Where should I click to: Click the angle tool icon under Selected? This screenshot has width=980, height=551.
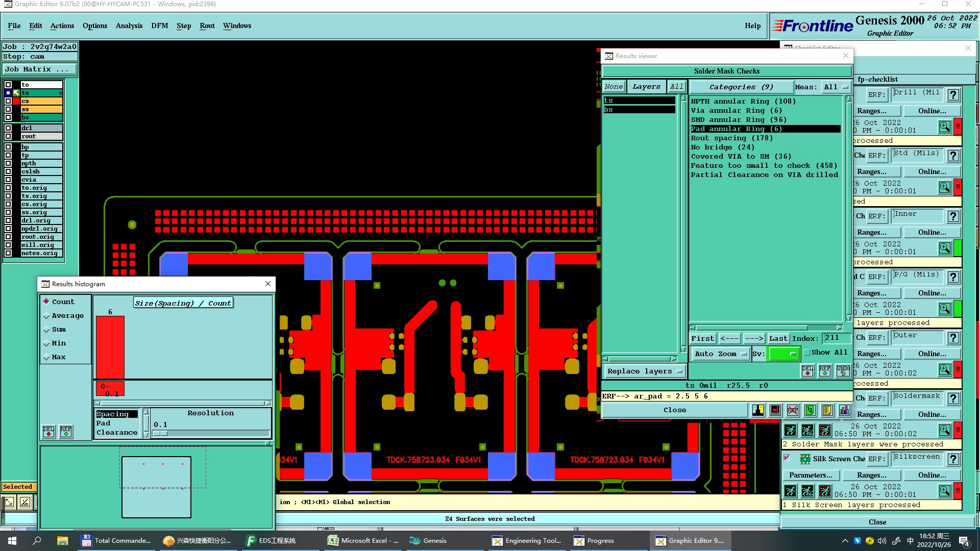(25, 503)
